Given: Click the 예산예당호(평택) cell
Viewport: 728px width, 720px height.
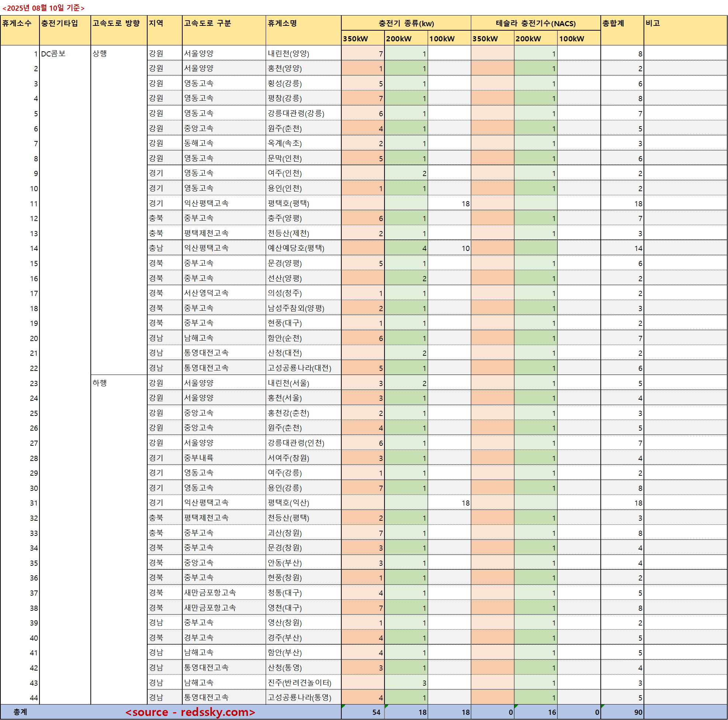Looking at the screenshot, I should (x=296, y=248).
